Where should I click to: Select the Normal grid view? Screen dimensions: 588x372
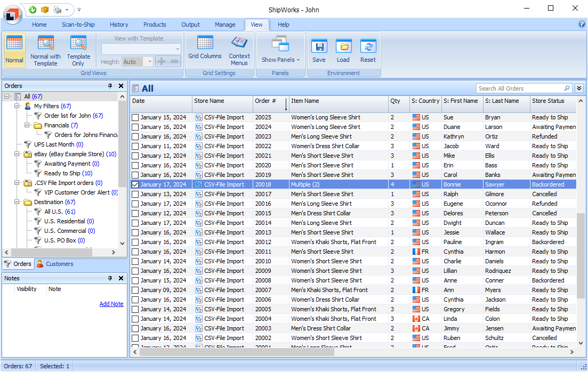tap(14, 50)
